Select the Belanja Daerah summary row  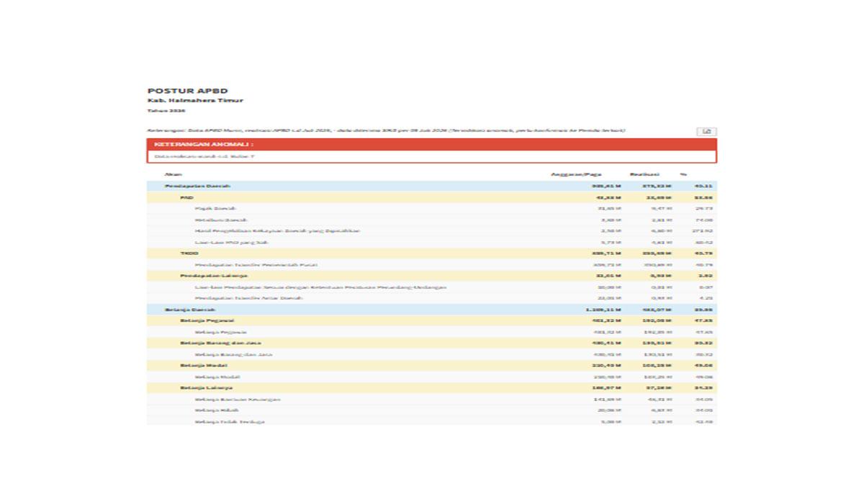(x=431, y=310)
